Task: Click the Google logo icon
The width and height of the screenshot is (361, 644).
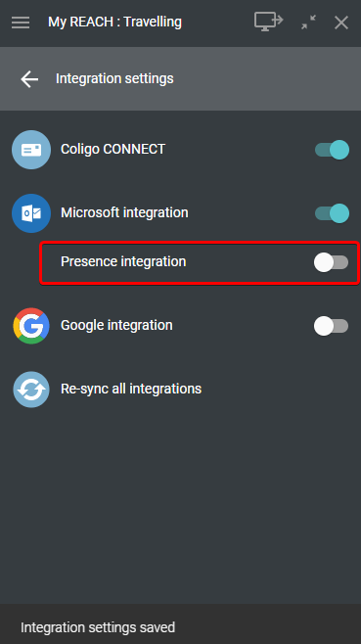Action: click(31, 326)
